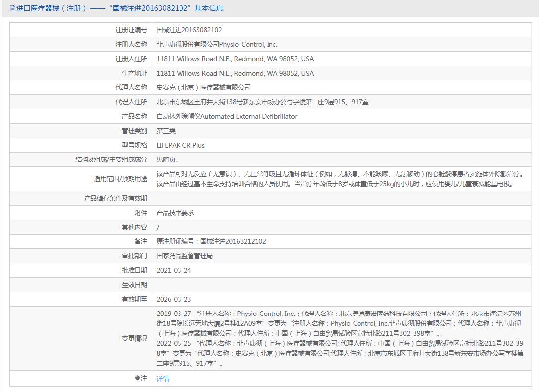The image size is (539, 392).
Task: Select approval date 2021-03-24
Action: click(x=174, y=270)
